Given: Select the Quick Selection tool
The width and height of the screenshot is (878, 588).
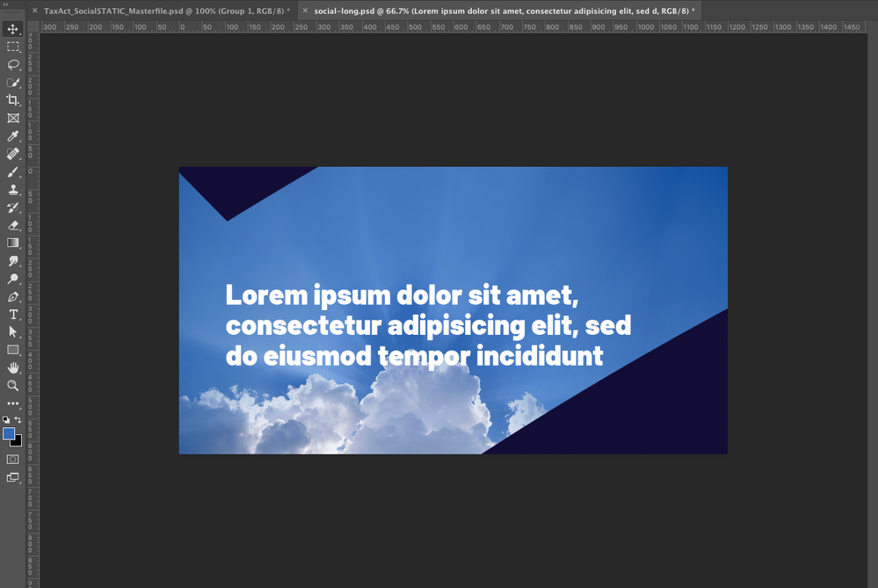Looking at the screenshot, I should click(x=13, y=83).
